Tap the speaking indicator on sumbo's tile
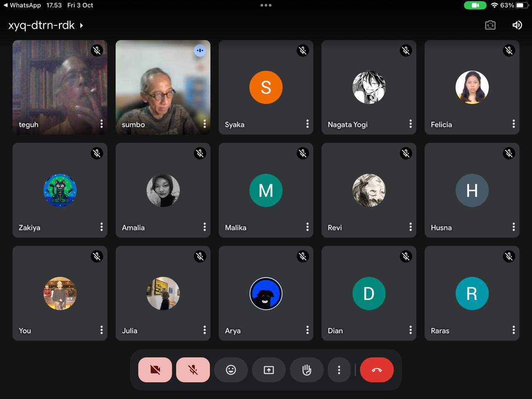This screenshot has height=399, width=532. point(200,50)
